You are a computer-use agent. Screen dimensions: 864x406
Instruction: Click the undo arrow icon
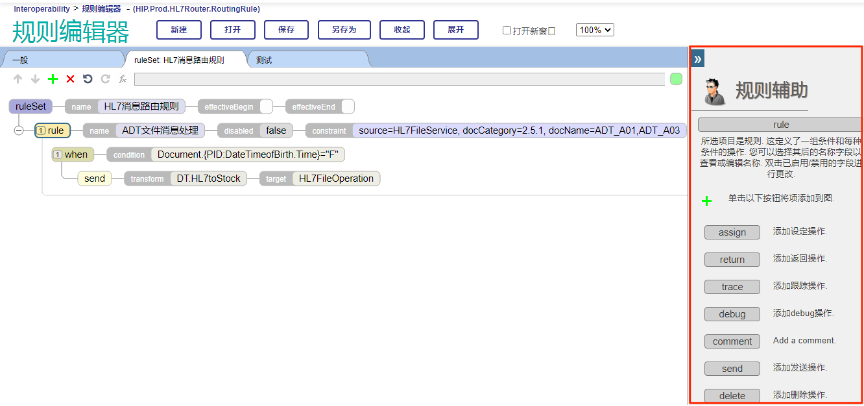pyautogui.click(x=87, y=79)
